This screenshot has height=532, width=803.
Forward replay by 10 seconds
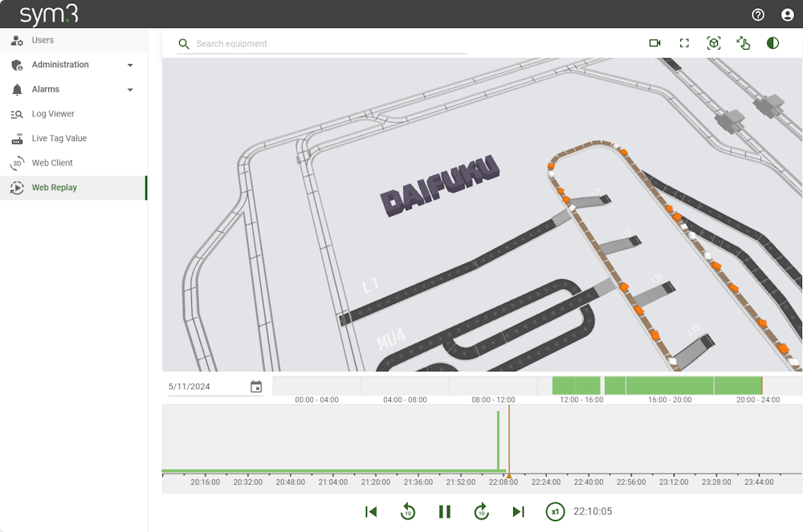tap(481, 512)
